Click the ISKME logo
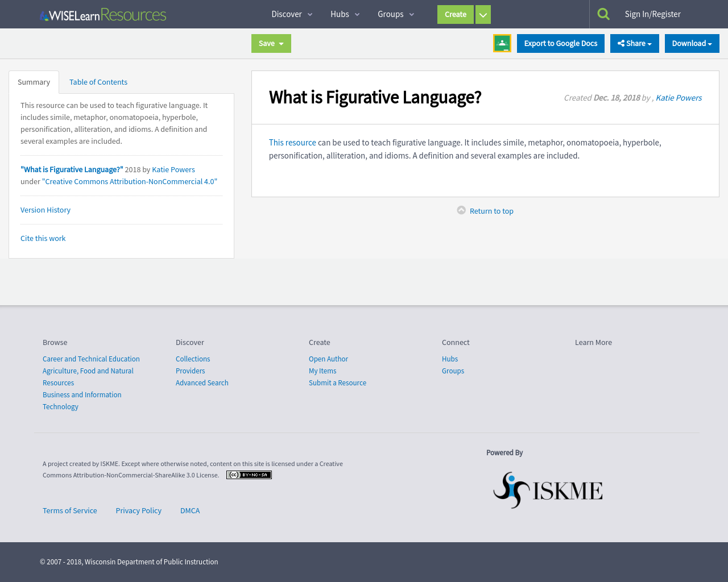Viewport: 728px width, 582px height. 548,490
